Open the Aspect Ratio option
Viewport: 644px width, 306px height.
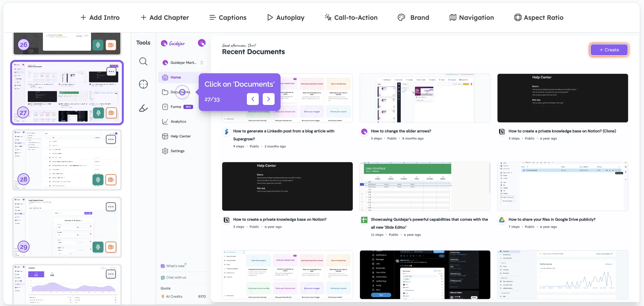click(539, 18)
